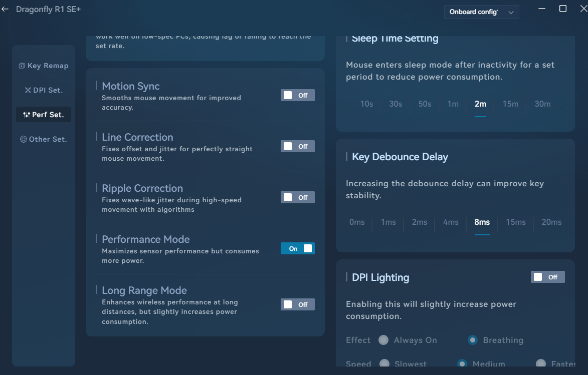Turn on Line Correction
The height and width of the screenshot is (375, 588).
click(297, 146)
